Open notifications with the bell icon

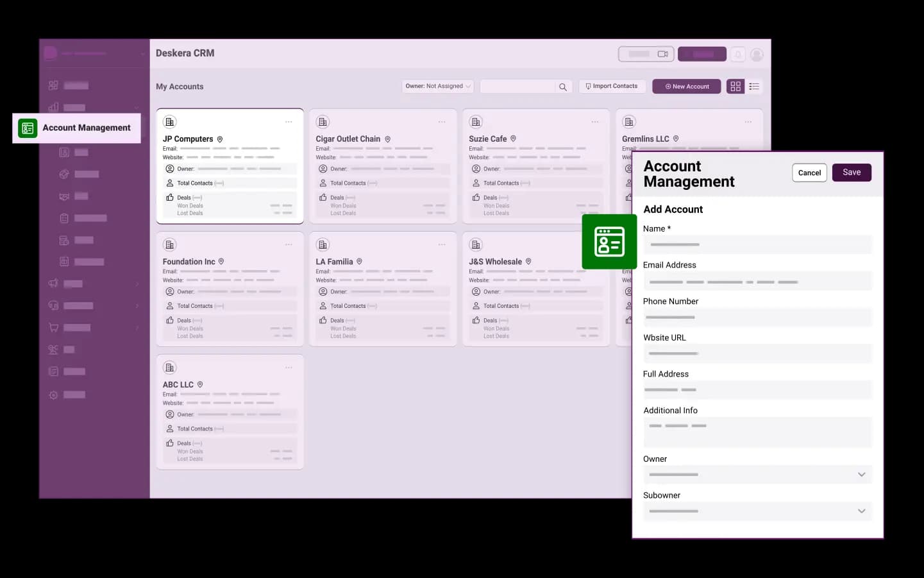click(738, 55)
